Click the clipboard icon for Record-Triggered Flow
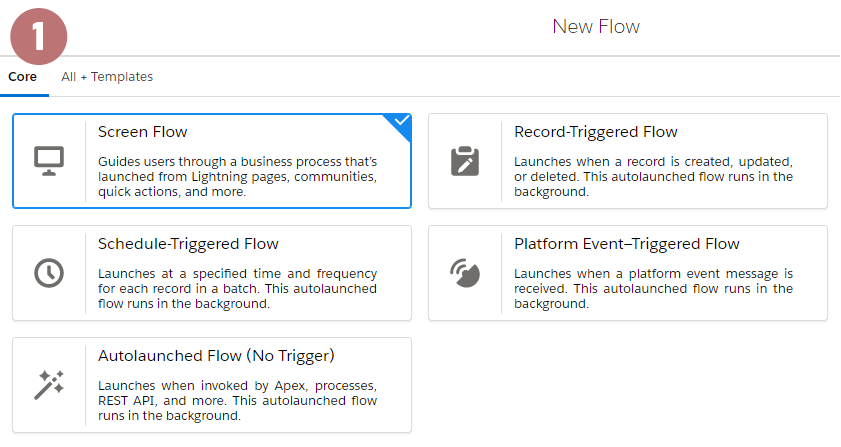Viewport: 841px width, 447px height. [x=465, y=161]
